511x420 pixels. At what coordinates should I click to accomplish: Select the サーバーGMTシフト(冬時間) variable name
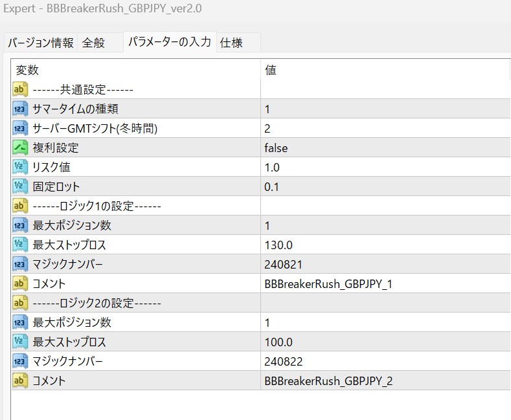click(x=95, y=128)
